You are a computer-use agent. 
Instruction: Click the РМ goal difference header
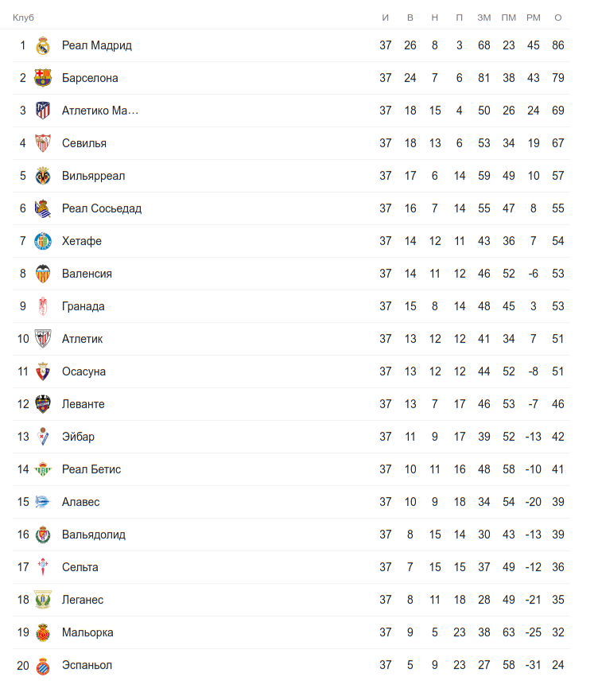[x=533, y=17]
